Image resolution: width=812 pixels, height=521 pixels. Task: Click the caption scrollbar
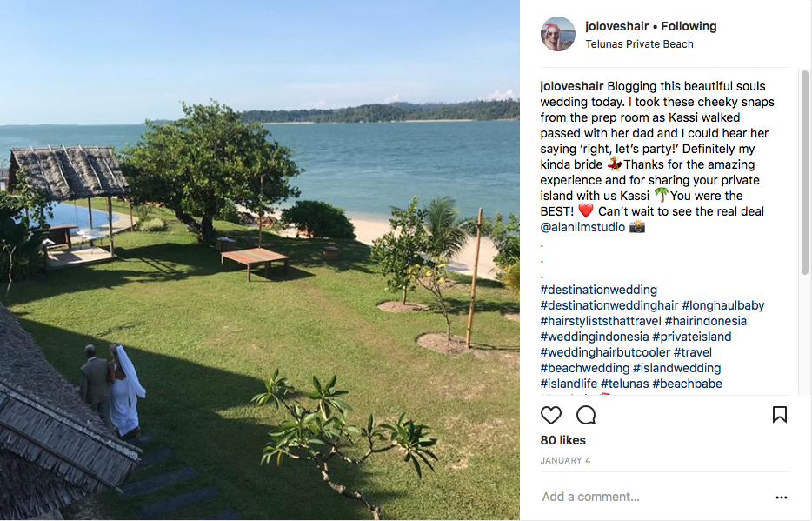(805, 172)
